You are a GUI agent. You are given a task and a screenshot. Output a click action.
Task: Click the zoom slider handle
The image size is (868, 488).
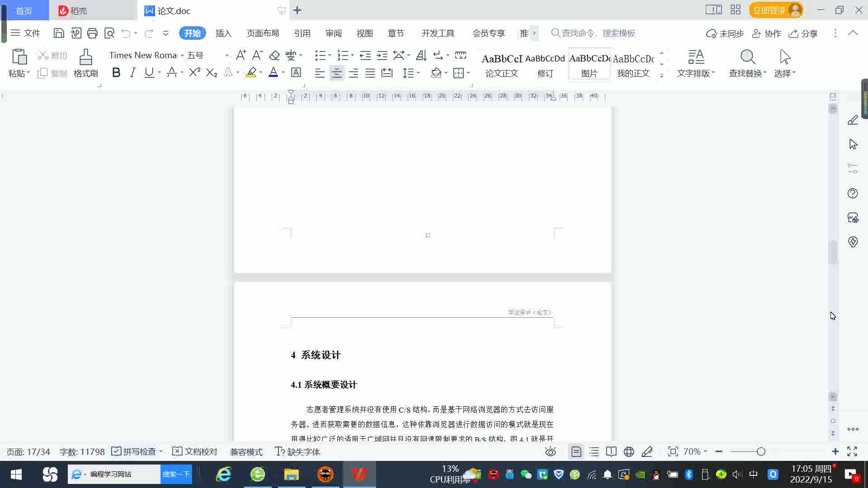tap(761, 451)
